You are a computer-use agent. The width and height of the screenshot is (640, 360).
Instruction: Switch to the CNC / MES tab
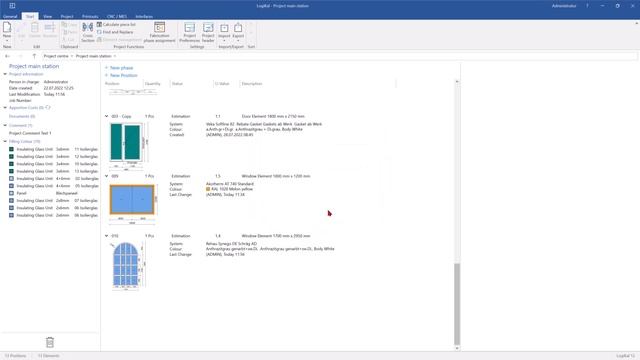point(117,16)
